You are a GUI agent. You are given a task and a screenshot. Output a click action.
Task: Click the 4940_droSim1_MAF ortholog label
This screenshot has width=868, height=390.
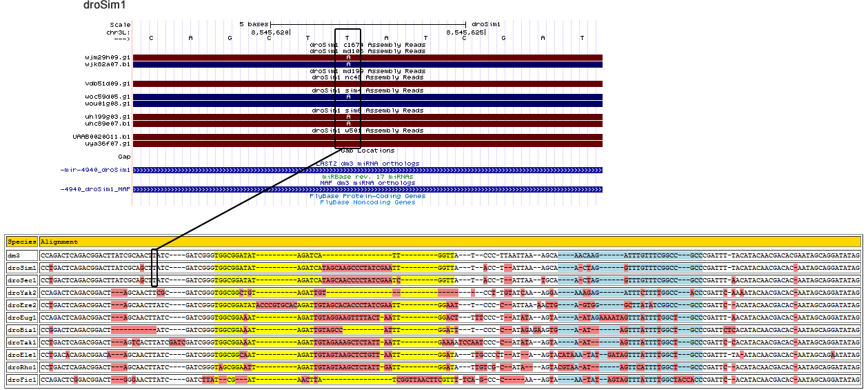click(x=95, y=189)
